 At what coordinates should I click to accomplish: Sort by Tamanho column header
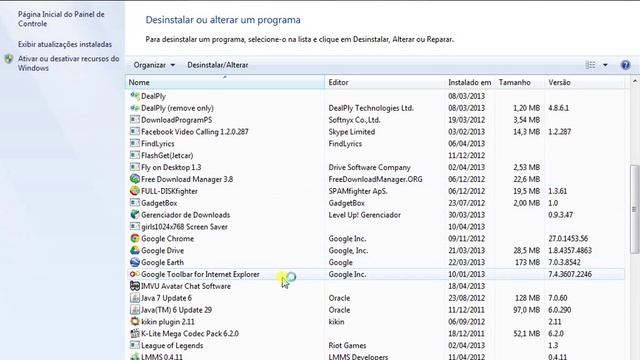coord(519,82)
